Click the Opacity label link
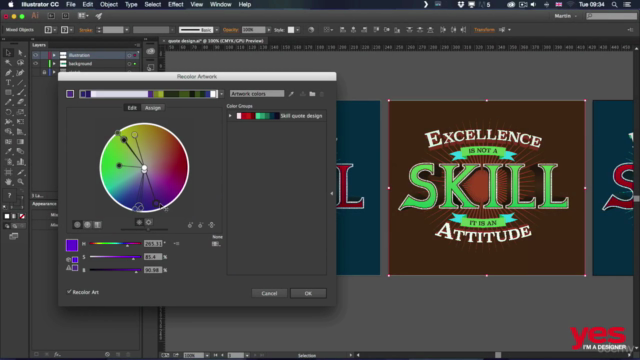The height and width of the screenshot is (360, 640). coord(231,30)
